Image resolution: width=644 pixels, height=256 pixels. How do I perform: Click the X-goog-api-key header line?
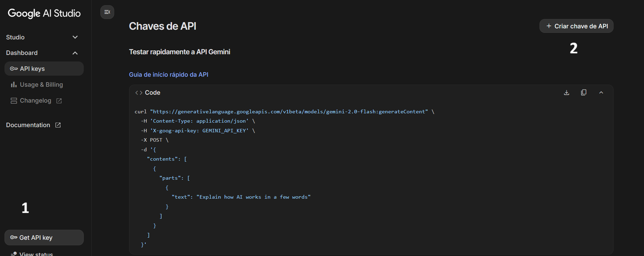click(x=198, y=131)
